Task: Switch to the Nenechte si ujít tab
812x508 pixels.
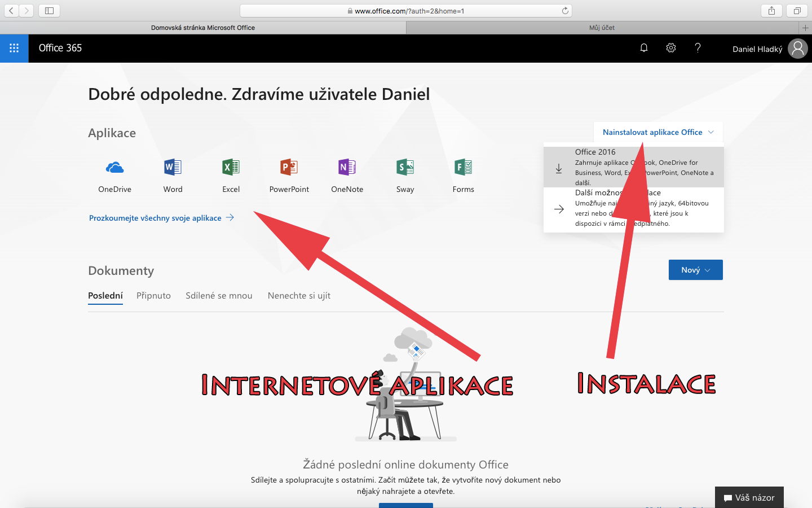Action: click(x=299, y=296)
